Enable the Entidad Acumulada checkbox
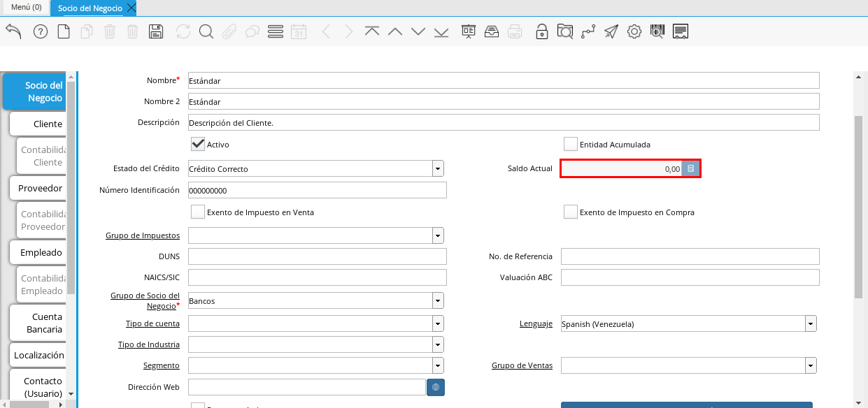 click(571, 144)
